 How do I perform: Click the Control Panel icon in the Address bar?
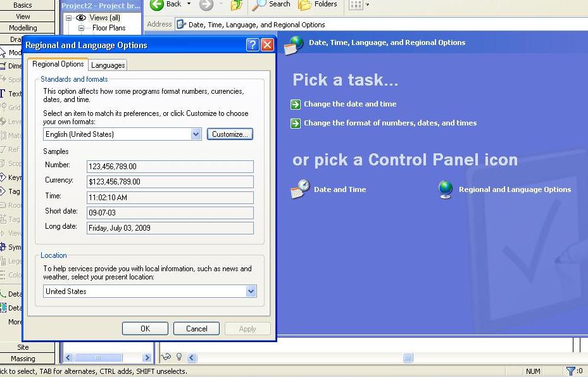click(181, 25)
